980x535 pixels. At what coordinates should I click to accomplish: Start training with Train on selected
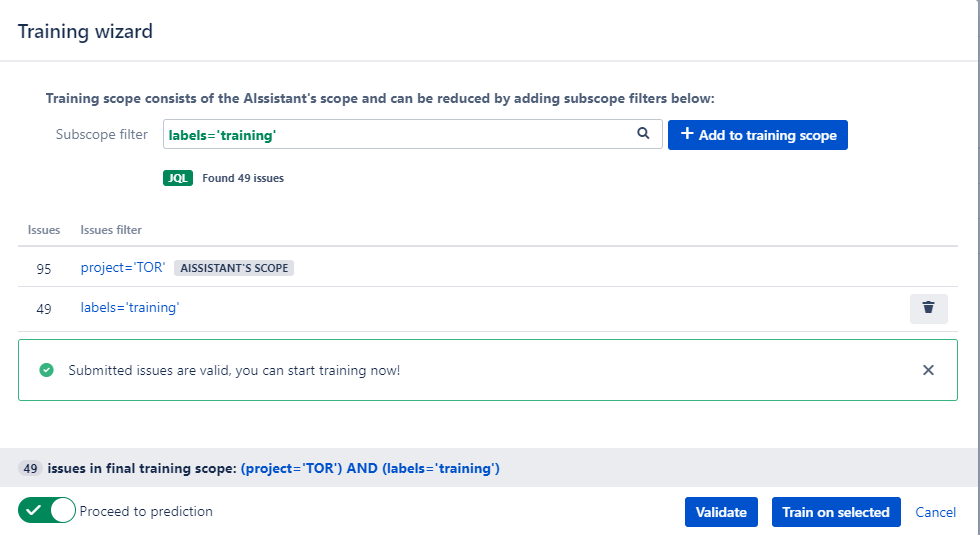click(x=835, y=512)
